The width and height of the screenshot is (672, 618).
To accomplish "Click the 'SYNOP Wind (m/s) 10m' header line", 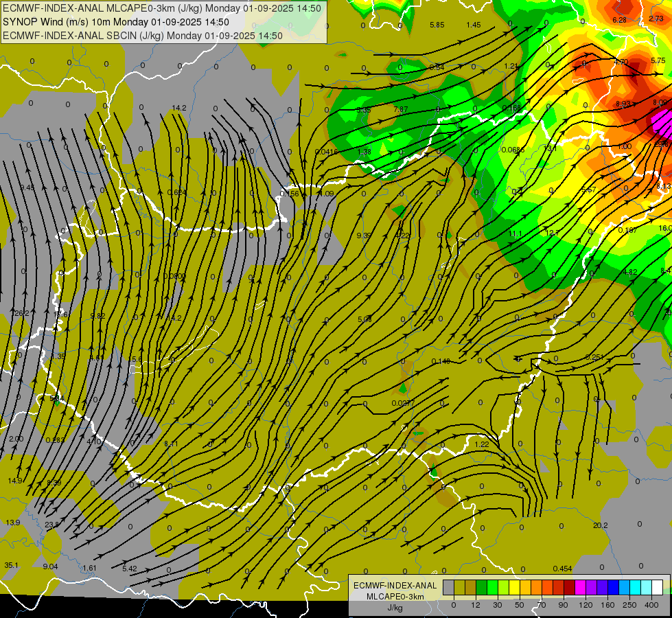I will (116, 22).
